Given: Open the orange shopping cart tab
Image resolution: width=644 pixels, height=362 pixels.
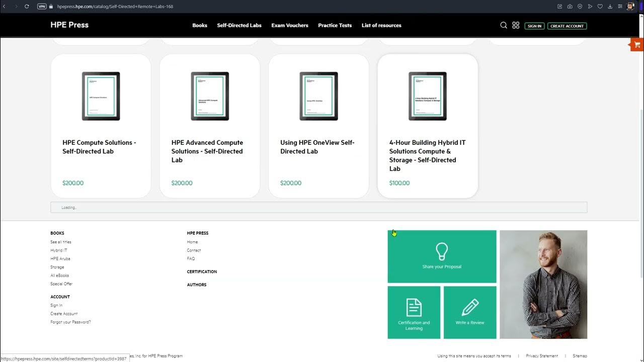Looking at the screenshot, I should point(637,45).
